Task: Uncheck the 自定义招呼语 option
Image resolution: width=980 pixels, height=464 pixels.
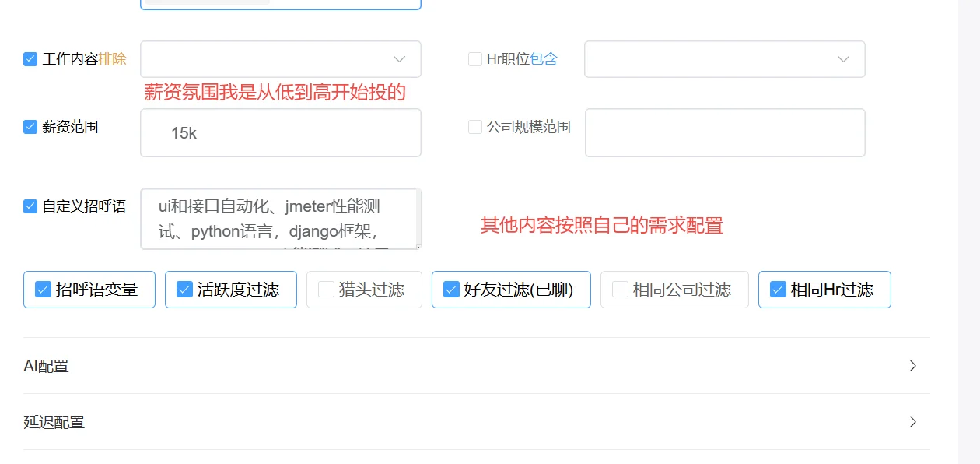Action: [x=30, y=206]
